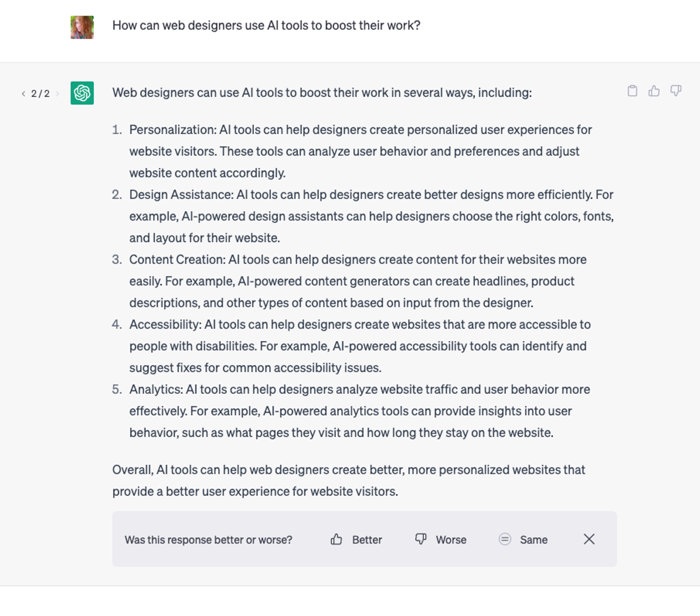
Task: Click the Accessibility list item text
Action: (x=360, y=346)
